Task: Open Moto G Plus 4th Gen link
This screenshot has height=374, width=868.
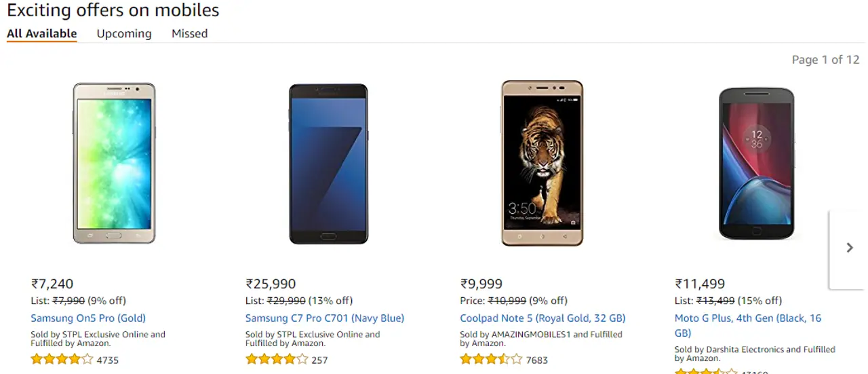Action: click(x=747, y=318)
